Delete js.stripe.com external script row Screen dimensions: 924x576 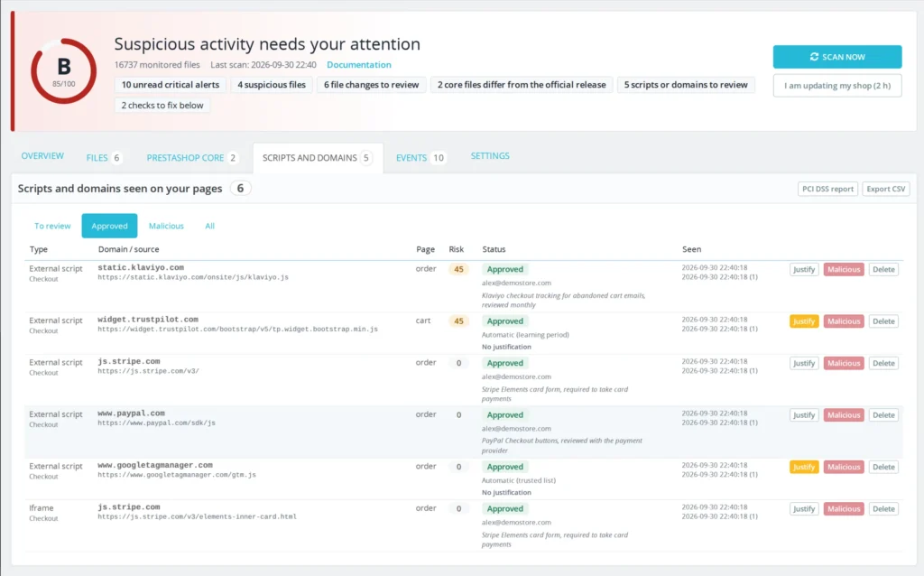pyautogui.click(x=883, y=363)
